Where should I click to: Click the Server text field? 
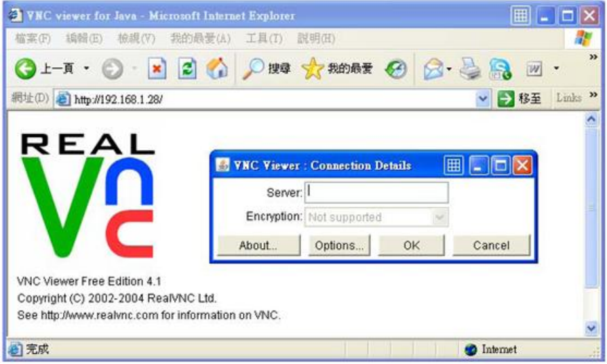376,193
